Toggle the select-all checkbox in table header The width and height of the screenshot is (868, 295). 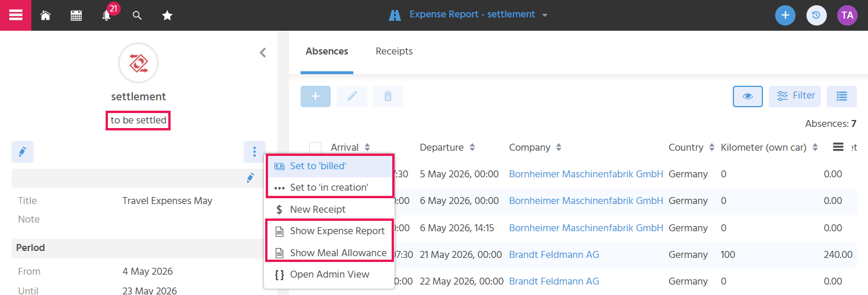click(315, 148)
